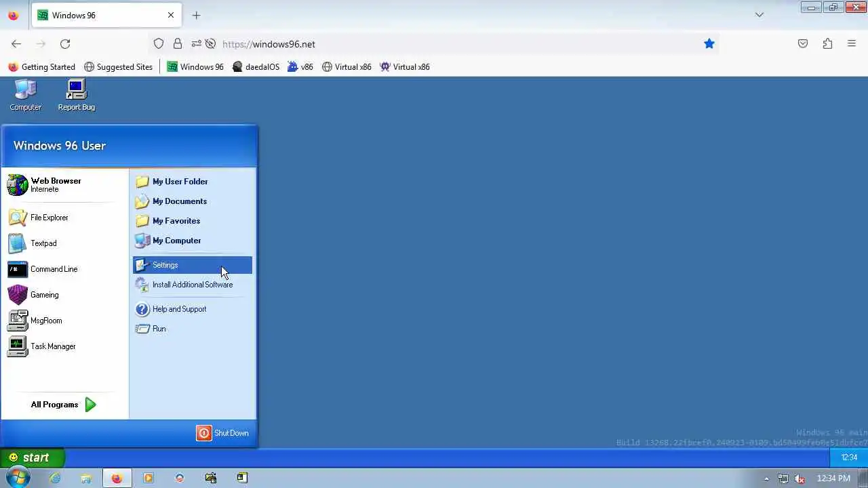Open Suggested Sites bookmark
This screenshot has height=488, width=868.
119,67
